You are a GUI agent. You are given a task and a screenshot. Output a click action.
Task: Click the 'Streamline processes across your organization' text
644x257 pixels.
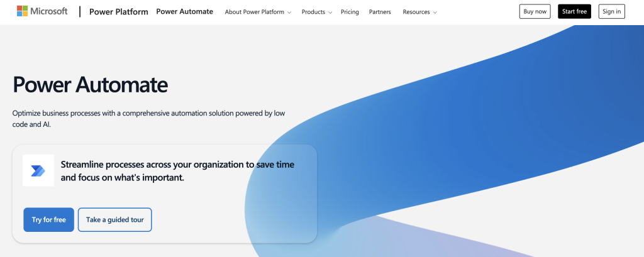177,171
